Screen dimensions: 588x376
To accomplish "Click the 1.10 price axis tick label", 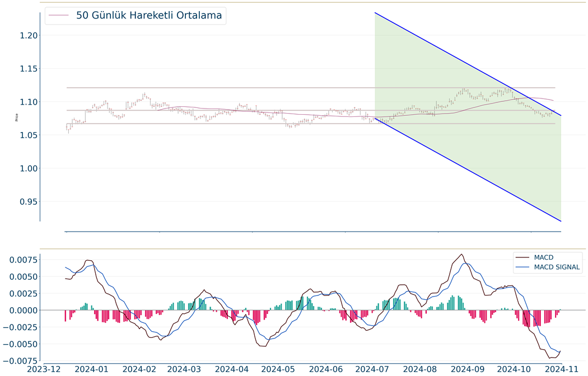I will 24,102.
